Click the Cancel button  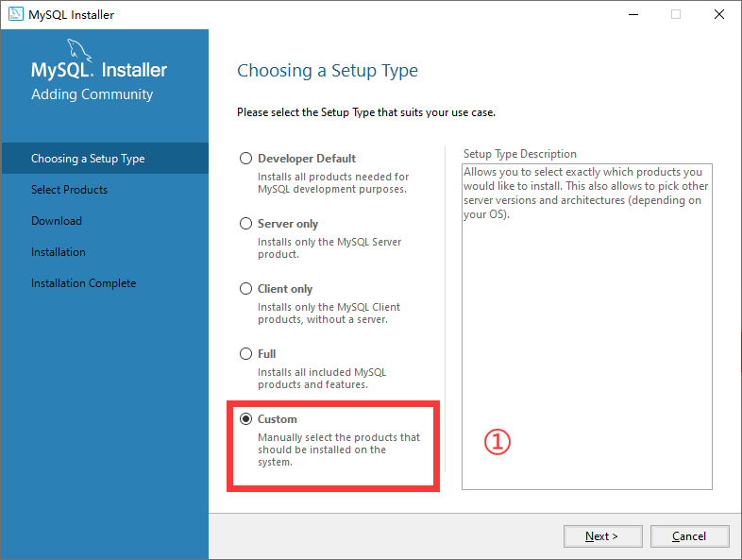(x=689, y=535)
